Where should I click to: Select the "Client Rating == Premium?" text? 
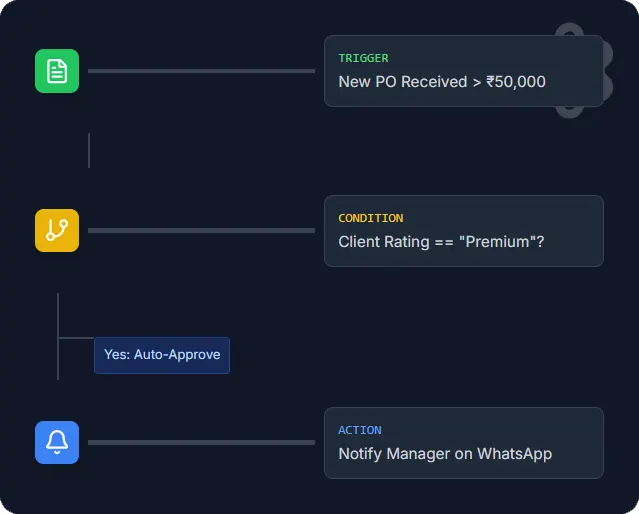(x=441, y=242)
